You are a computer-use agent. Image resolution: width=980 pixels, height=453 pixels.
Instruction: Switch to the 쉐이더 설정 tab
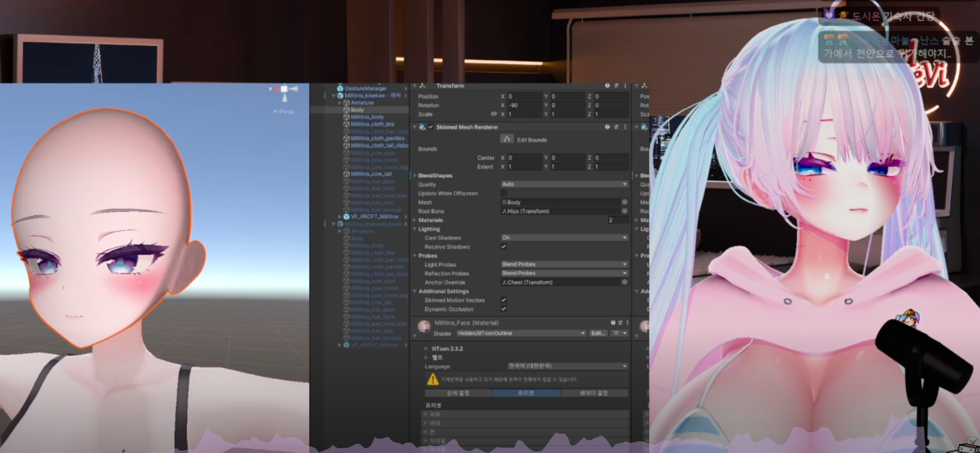(x=594, y=393)
